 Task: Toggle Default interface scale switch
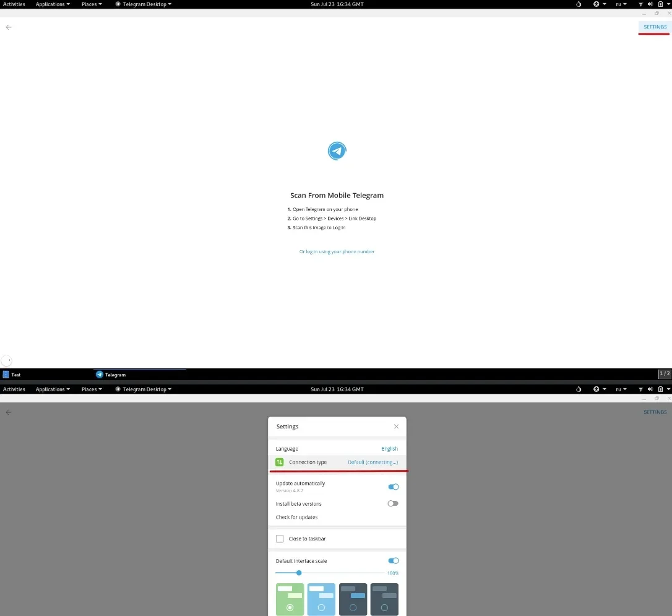click(394, 561)
